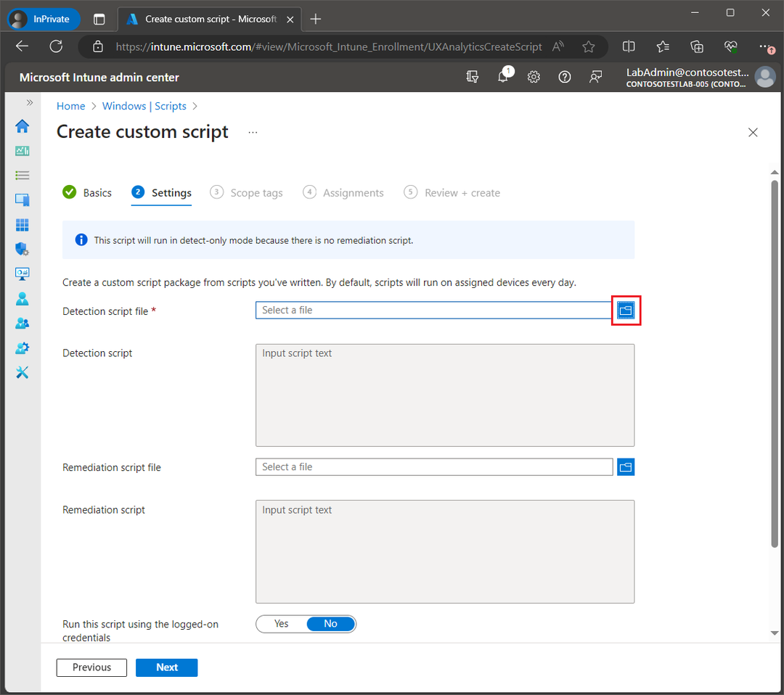Open Tenant administration icon in sidebar
The width and height of the screenshot is (784, 695).
coord(22,347)
